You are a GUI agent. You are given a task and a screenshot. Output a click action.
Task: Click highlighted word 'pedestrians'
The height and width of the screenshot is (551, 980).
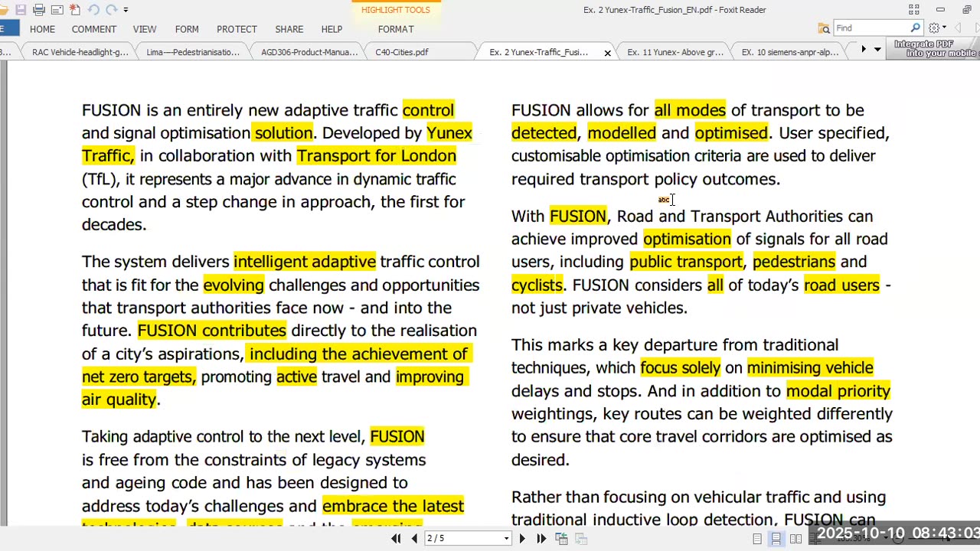[x=794, y=262]
